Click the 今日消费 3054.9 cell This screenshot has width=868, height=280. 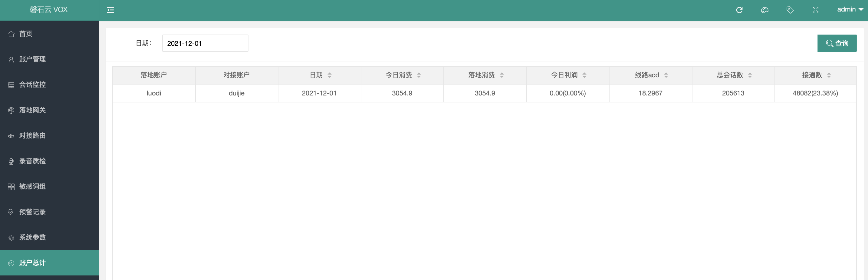402,93
